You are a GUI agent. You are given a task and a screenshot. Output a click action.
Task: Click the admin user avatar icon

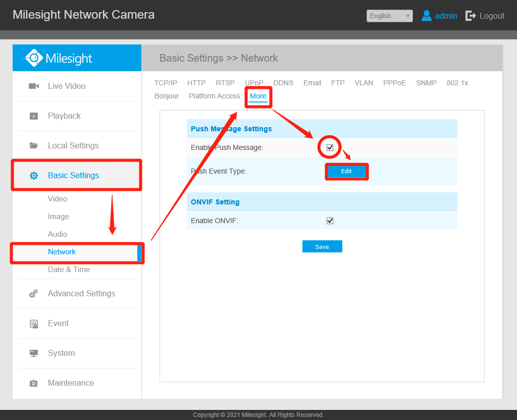coord(426,16)
